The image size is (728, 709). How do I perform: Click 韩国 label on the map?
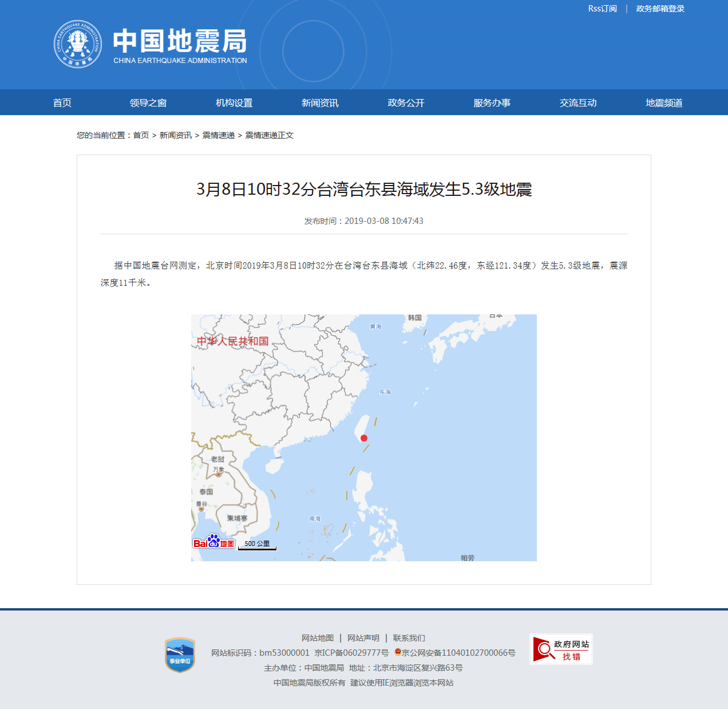[x=415, y=318]
